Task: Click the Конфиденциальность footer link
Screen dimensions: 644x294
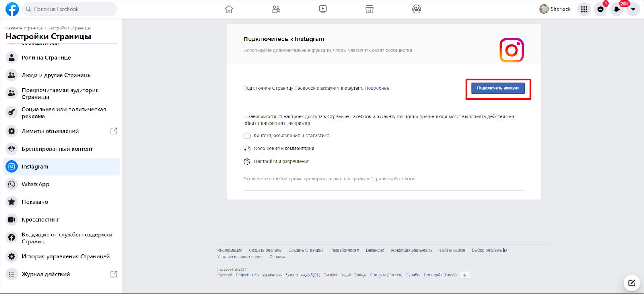Action: point(411,250)
